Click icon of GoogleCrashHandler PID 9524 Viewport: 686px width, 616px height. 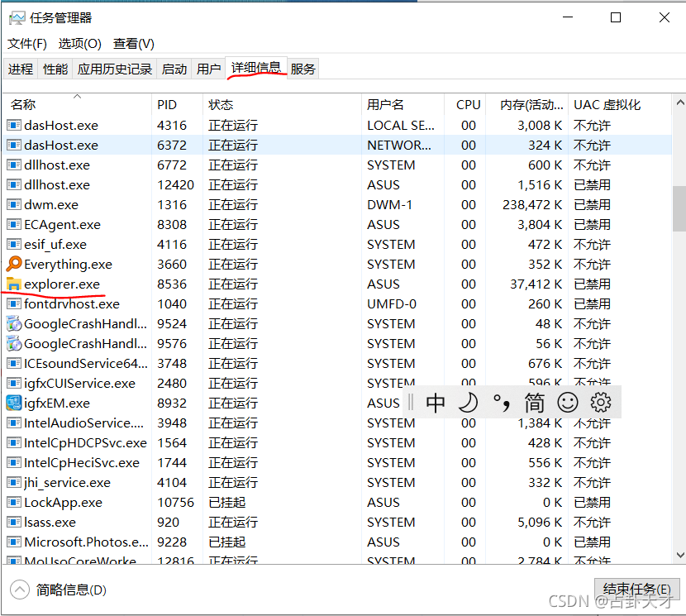click(x=14, y=324)
